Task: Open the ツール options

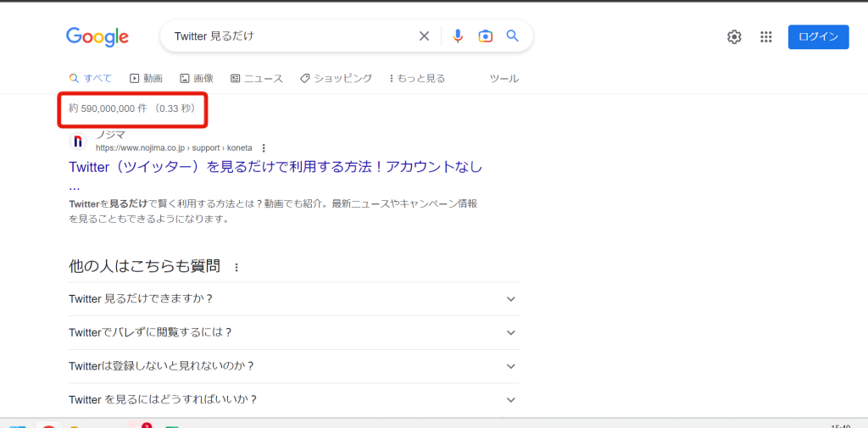Action: pos(504,79)
